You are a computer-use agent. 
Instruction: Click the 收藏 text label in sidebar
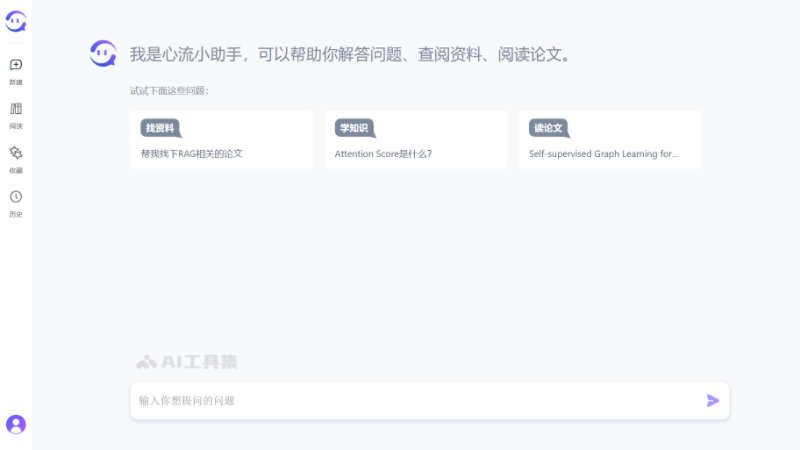tap(16, 170)
